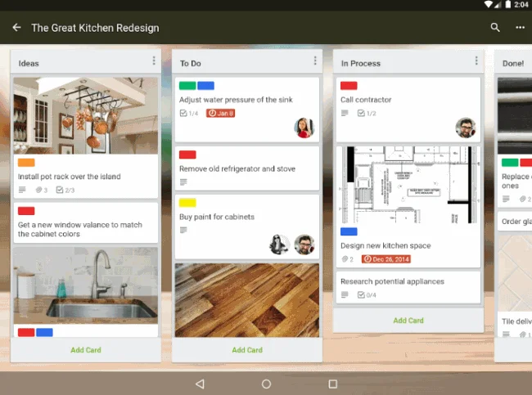Select red label on window valance card
532x395 pixels.
[26, 211]
